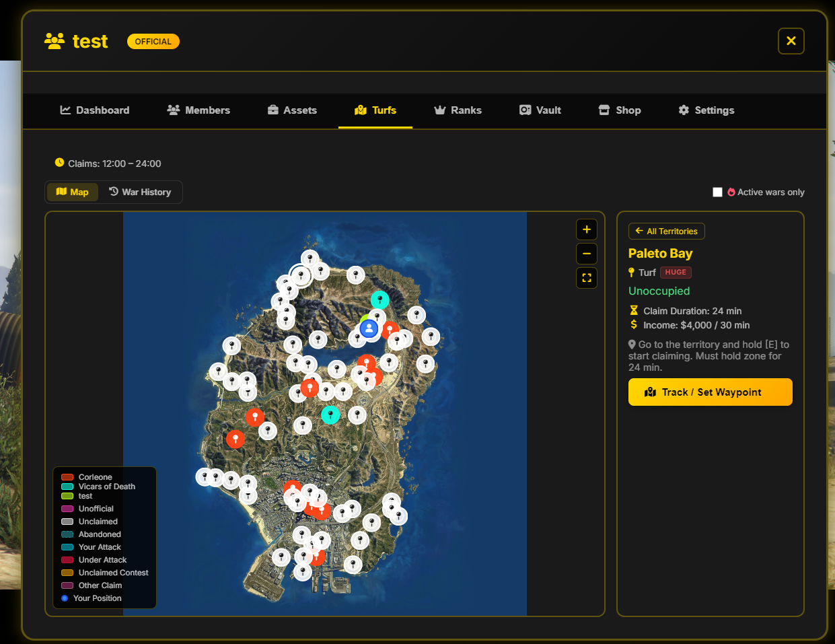835x644 pixels.
Task: Click the group icon beside test title
Action: (55, 41)
